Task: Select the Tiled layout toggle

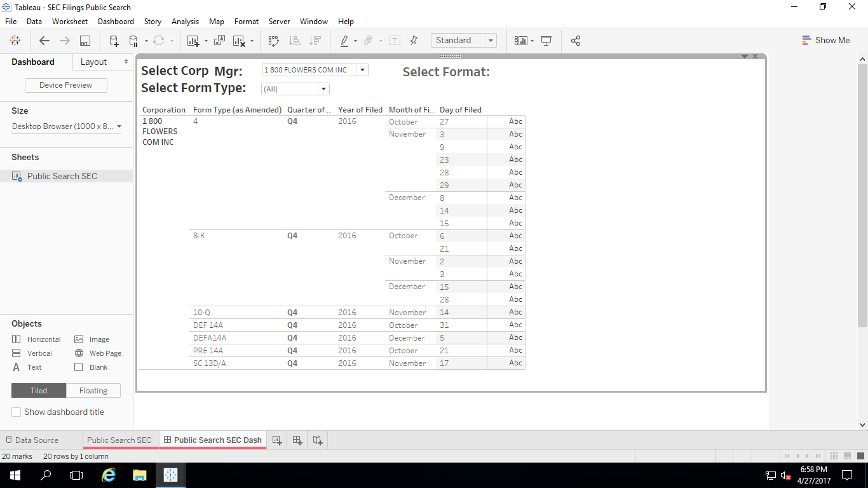Action: pyautogui.click(x=39, y=390)
